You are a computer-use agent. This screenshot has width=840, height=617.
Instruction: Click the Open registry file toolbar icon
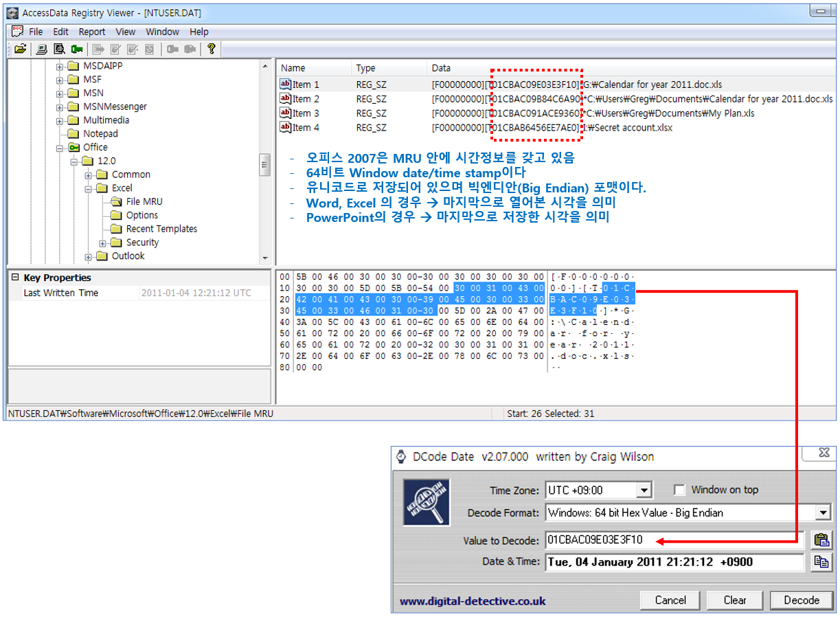(x=21, y=49)
